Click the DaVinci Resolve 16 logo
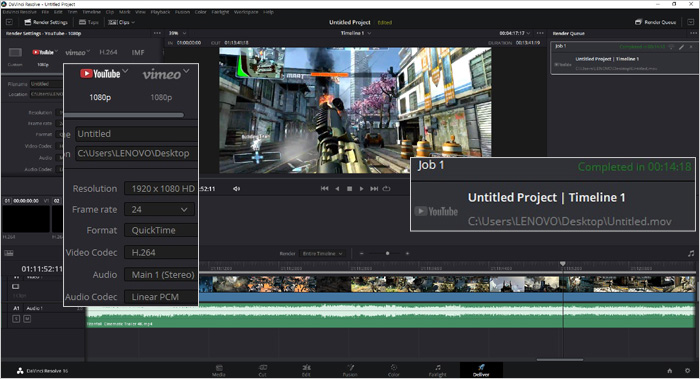 [x=42, y=371]
